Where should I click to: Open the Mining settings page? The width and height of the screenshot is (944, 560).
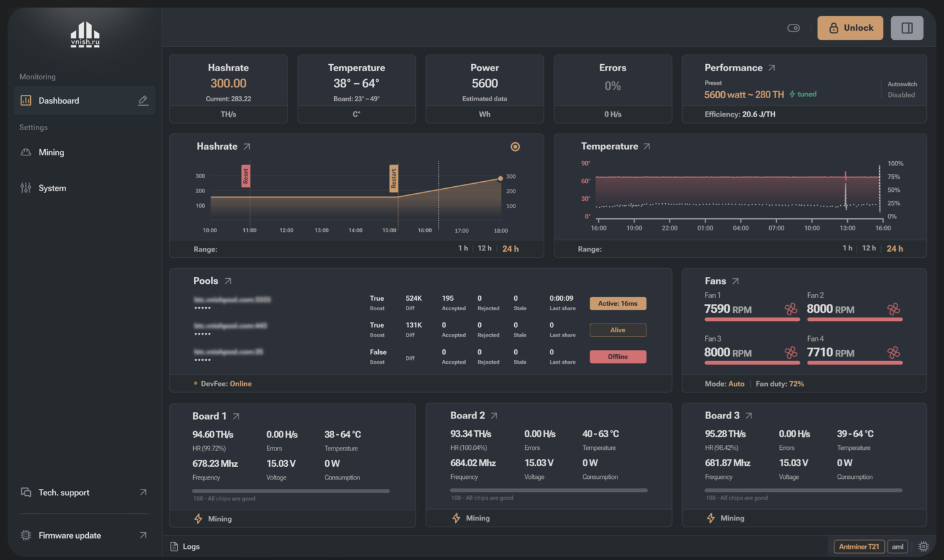coord(51,152)
